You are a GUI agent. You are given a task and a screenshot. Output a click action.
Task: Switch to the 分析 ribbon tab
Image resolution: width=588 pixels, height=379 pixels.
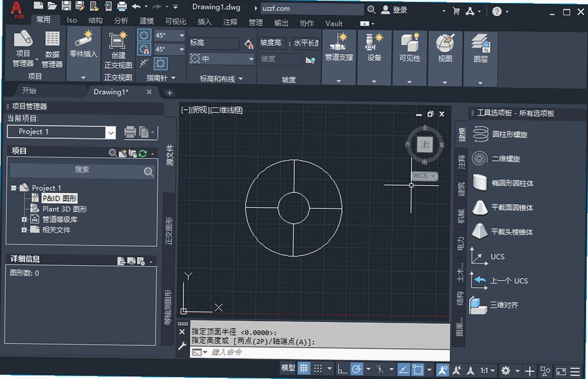(121, 21)
